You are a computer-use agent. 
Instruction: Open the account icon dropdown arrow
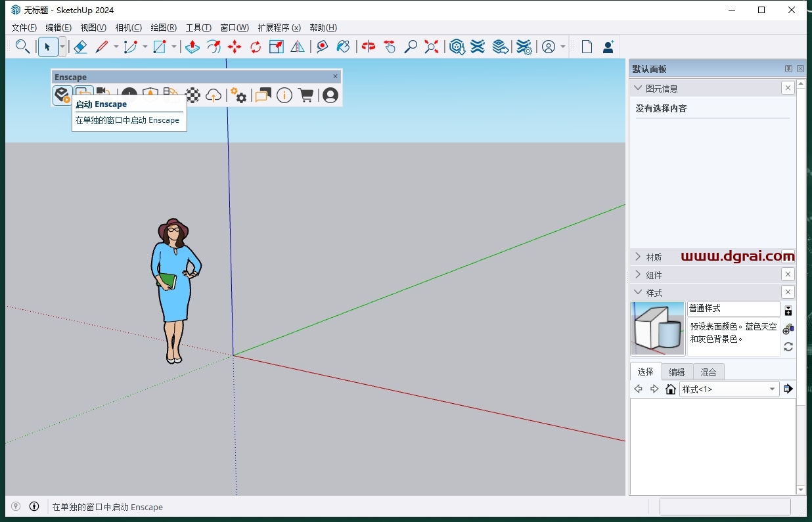[x=563, y=47]
